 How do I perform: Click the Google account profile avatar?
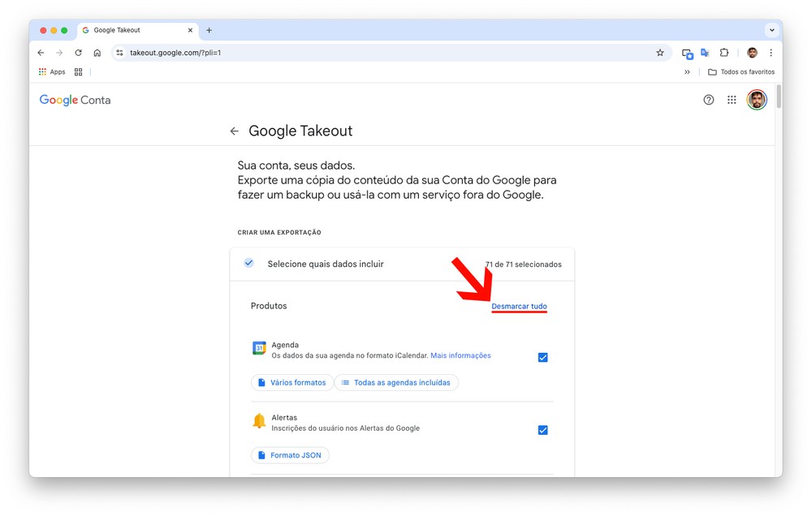click(x=757, y=100)
